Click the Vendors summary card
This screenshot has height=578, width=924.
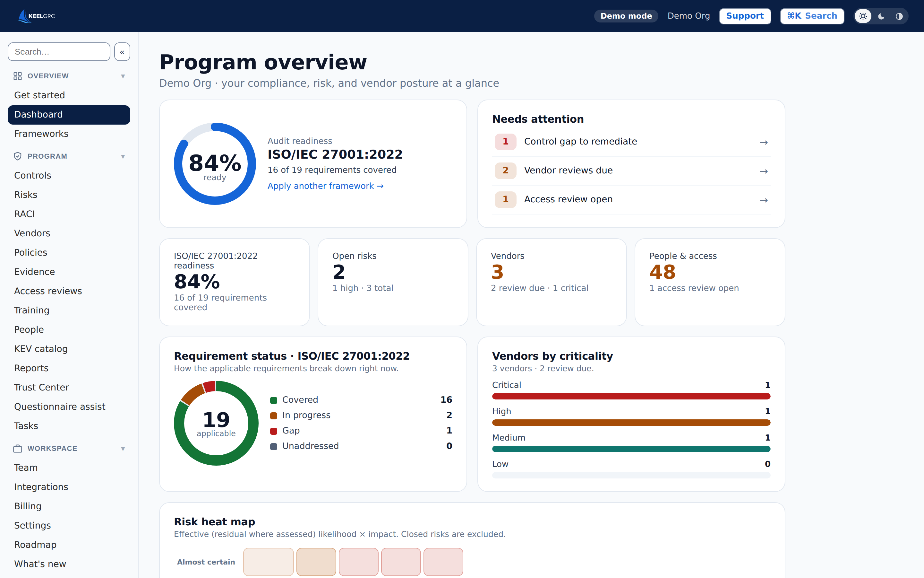551,282
